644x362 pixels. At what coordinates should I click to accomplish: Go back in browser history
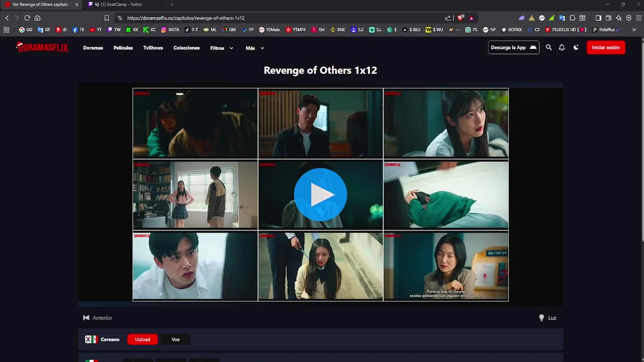7,18
